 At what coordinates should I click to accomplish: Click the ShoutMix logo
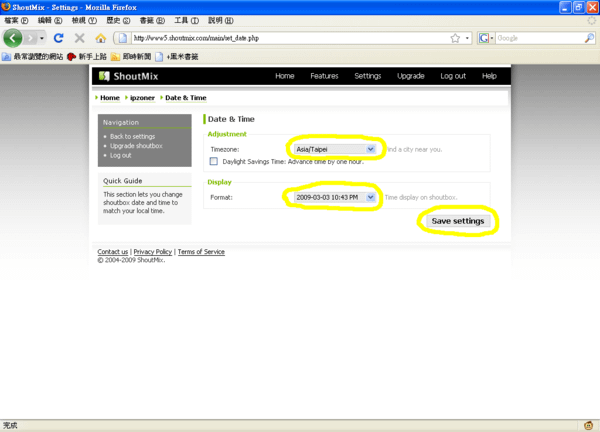pyautogui.click(x=129, y=76)
